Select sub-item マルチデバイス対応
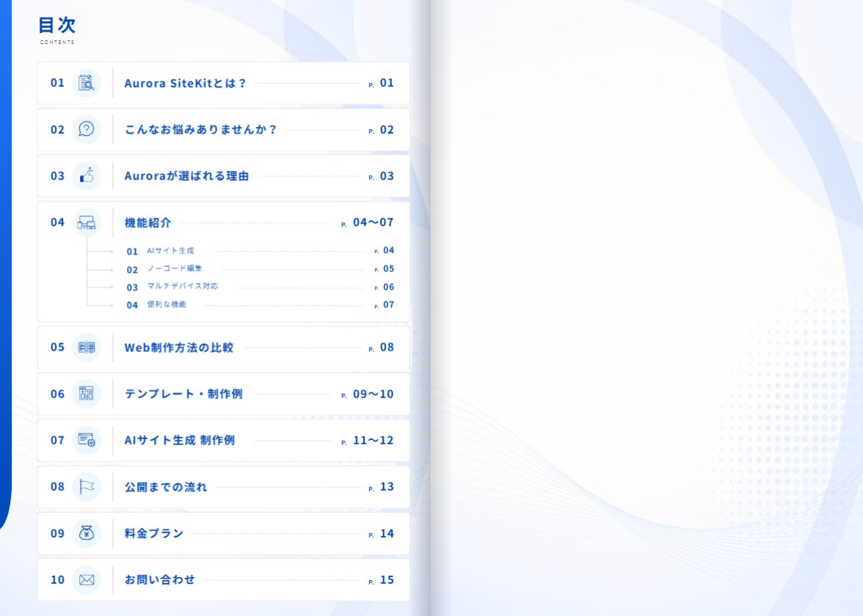863x616 pixels. click(182, 286)
